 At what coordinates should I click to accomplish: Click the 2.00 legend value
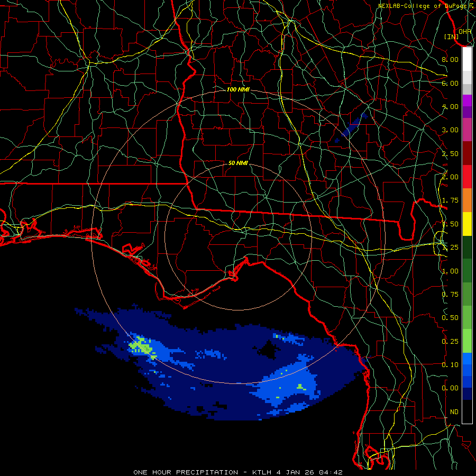point(450,177)
